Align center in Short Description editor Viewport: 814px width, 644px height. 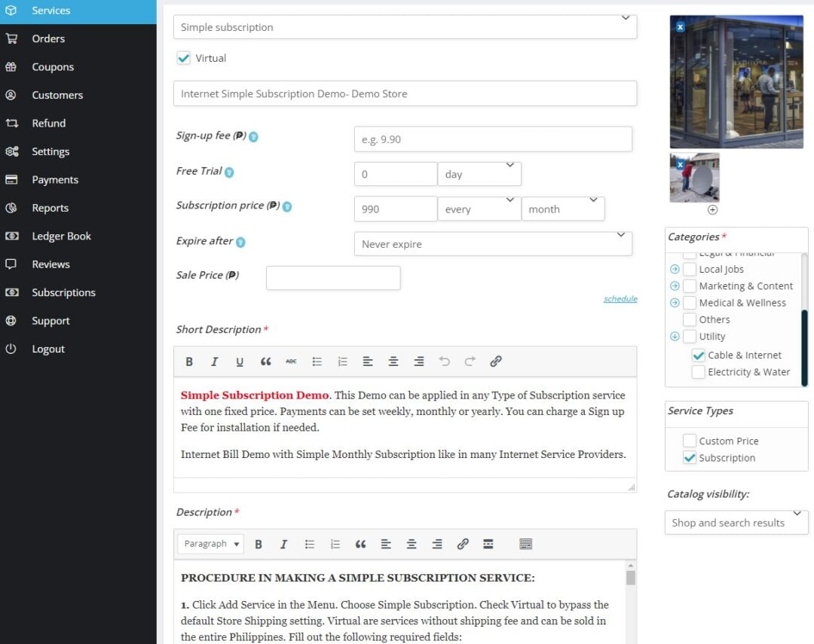coord(393,362)
